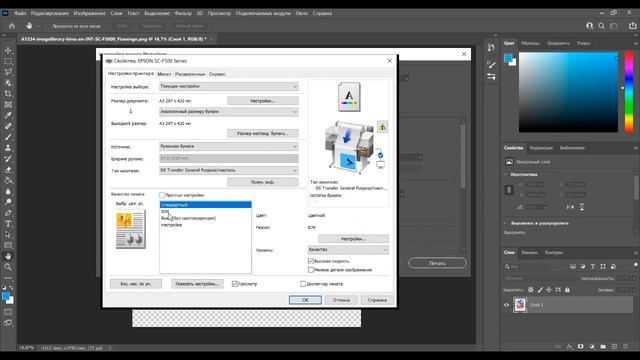Click the Home icon in Photoshop options bar
The image size is (640, 360).
(x=12, y=26)
